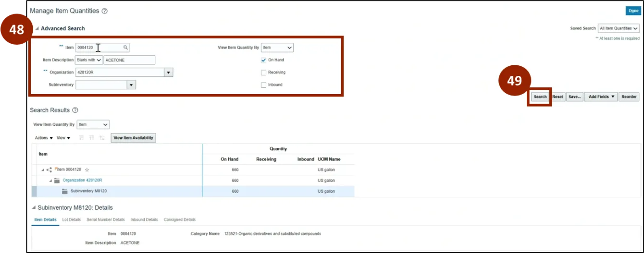The image size is (644, 253).
Task: Collapse the Organization 428120R tree node
Action: tap(50, 181)
